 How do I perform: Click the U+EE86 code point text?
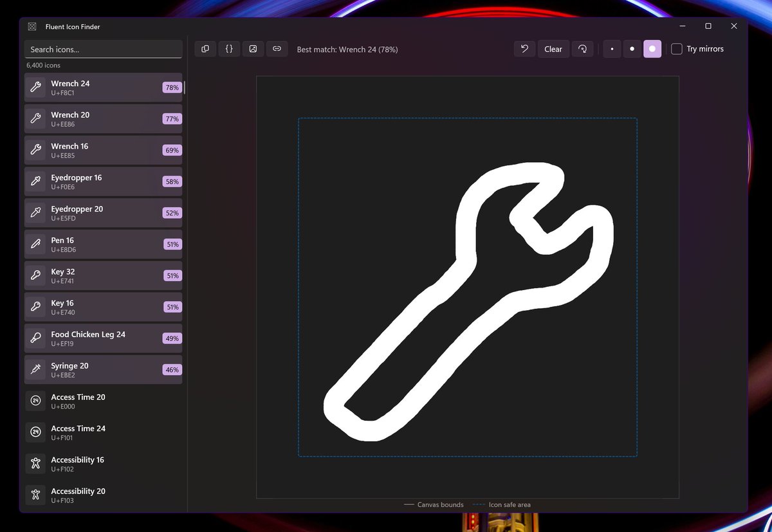pos(63,124)
